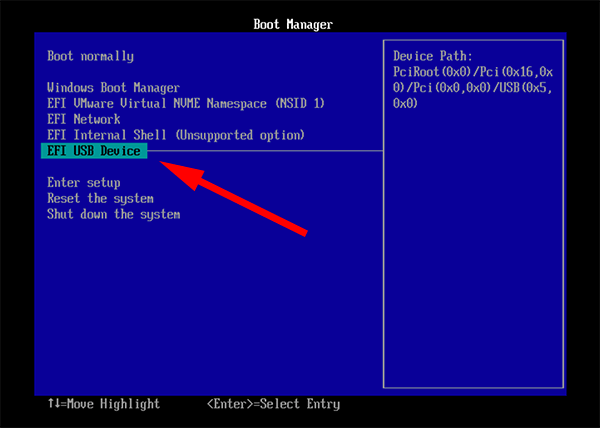Screen dimensions: 600x428
Task: Click the red arrow's tail end
Action: [303, 231]
